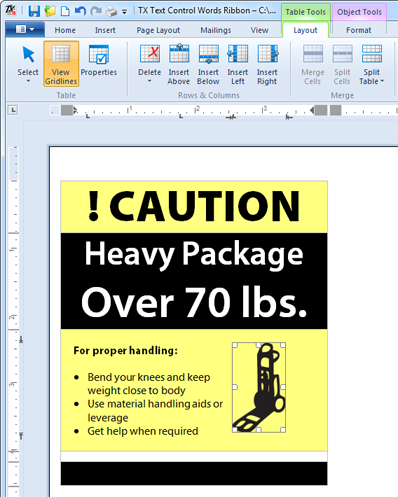398x497 pixels.
Task: Click the Table Tools contextual header
Action: 306,12
